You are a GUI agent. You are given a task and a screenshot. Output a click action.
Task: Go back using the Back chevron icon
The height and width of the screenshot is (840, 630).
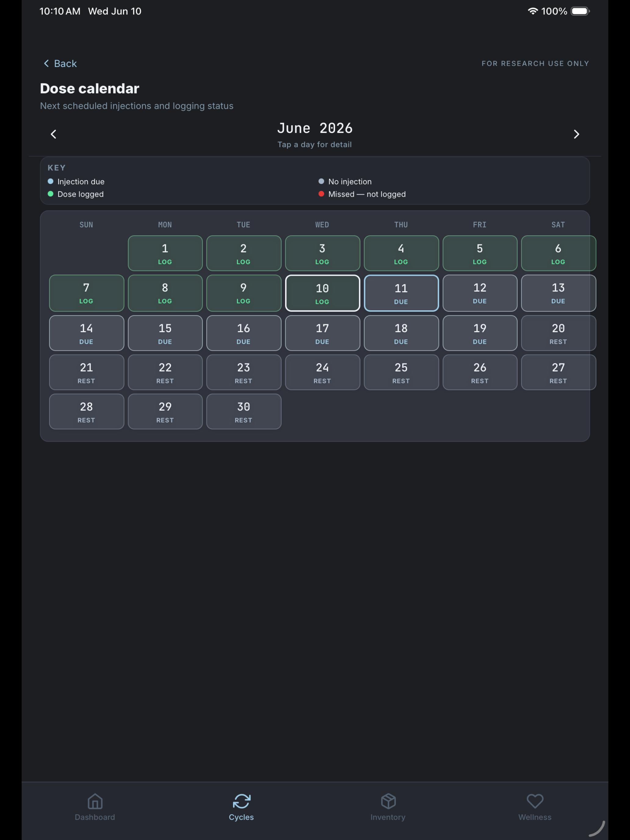(46, 63)
